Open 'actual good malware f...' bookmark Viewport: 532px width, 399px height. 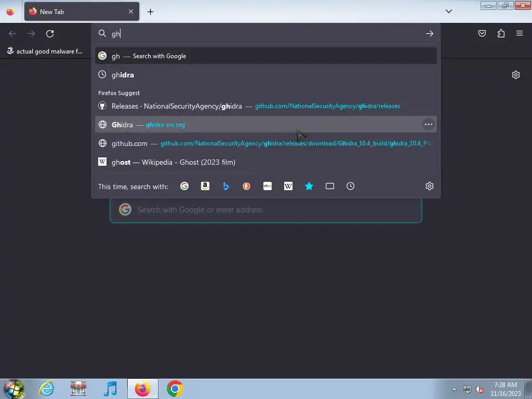(x=45, y=51)
